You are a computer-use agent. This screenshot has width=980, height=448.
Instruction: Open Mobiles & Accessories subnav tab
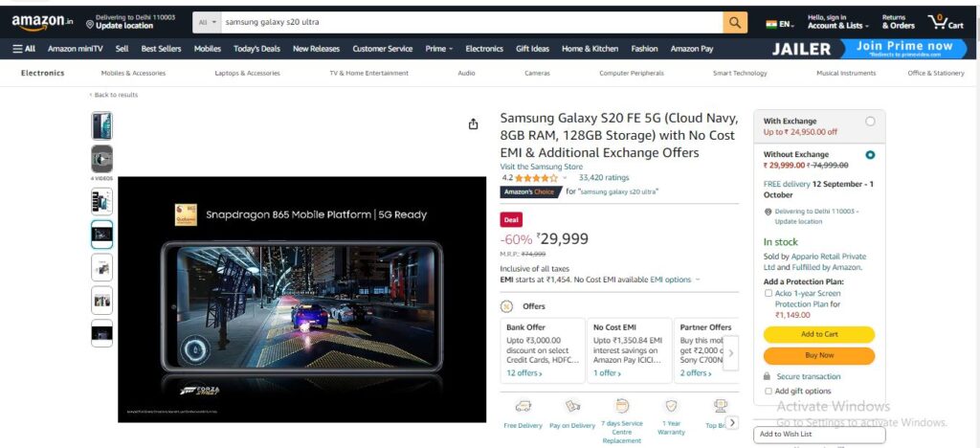pos(133,73)
